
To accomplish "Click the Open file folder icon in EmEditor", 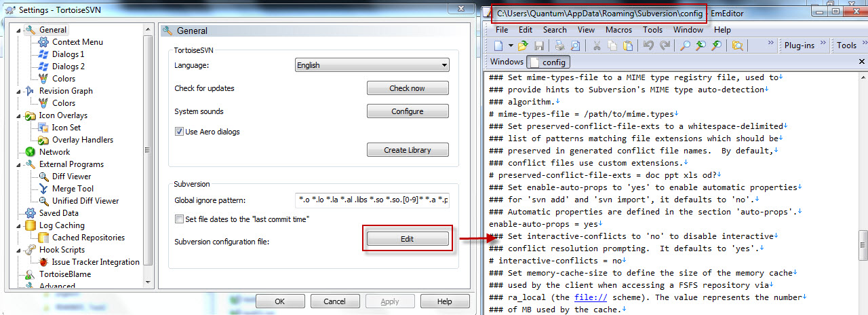I will (523, 45).
